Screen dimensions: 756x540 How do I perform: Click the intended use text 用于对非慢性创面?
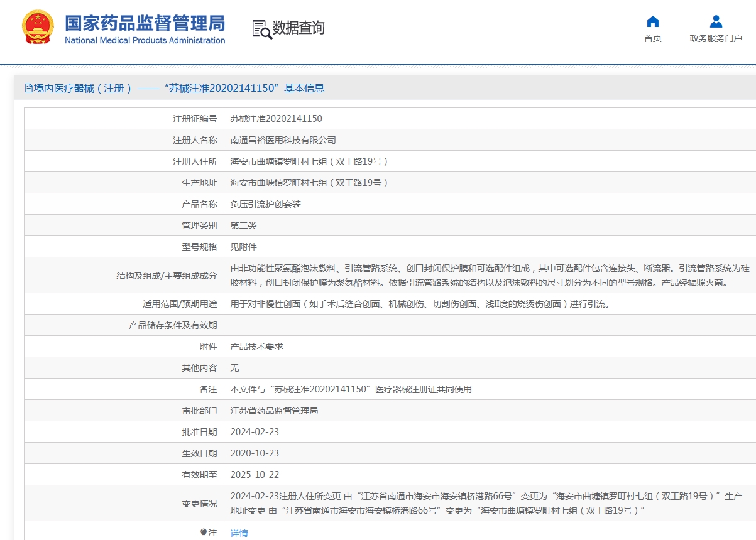(420, 304)
